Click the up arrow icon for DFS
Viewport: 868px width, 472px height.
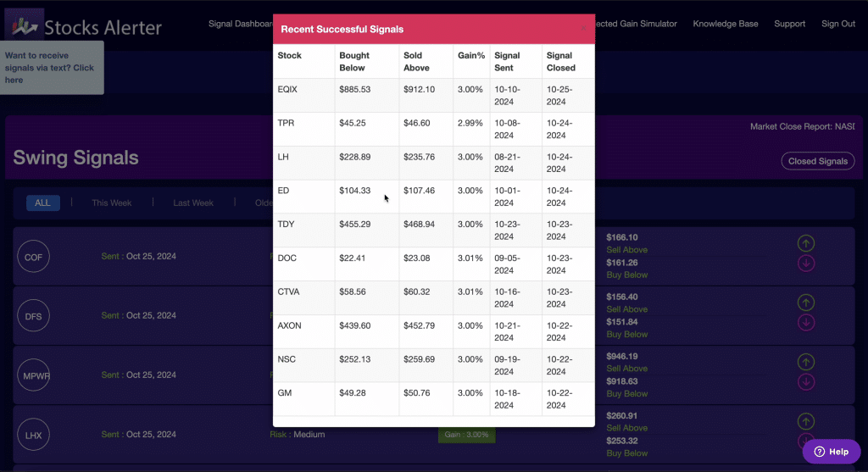(x=806, y=303)
